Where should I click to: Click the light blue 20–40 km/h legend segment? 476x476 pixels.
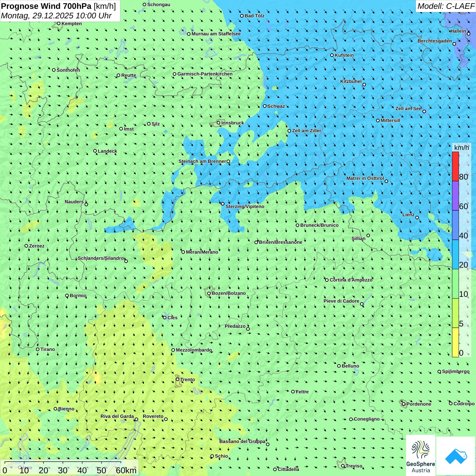click(455, 254)
